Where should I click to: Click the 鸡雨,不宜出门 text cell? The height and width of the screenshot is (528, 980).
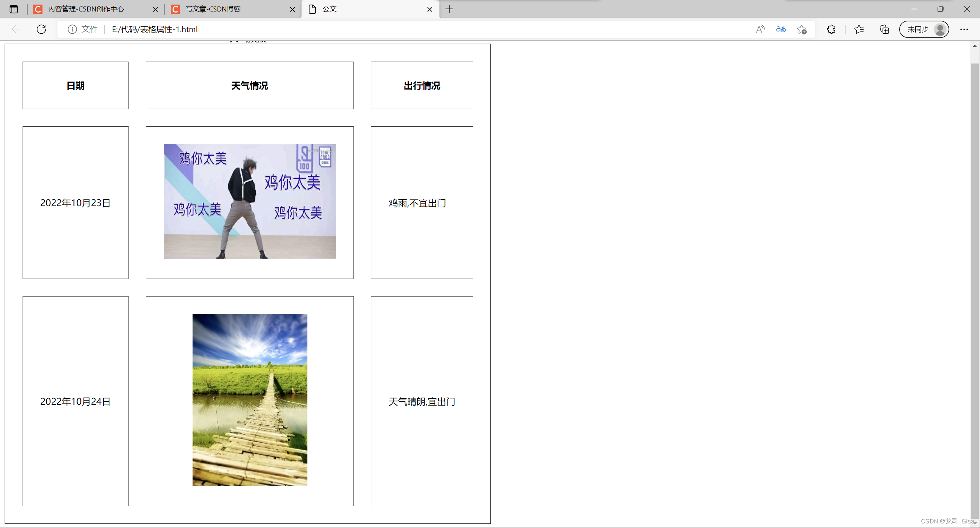pos(422,203)
